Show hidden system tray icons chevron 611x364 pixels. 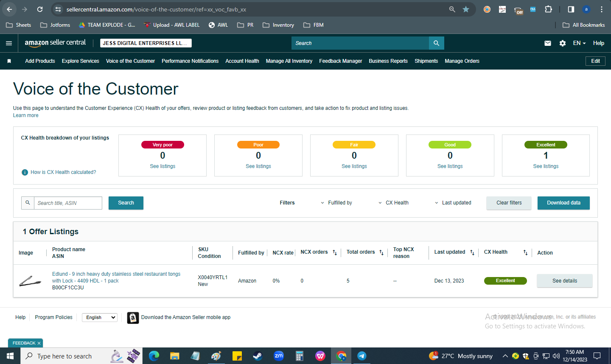coord(505,356)
